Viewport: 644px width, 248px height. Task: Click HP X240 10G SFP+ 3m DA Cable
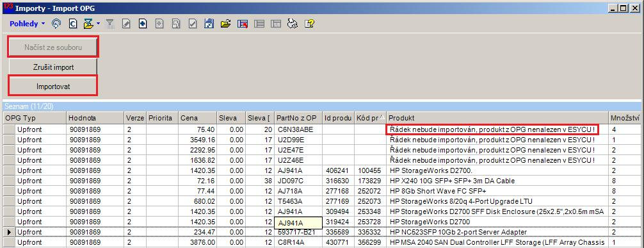[x=497, y=181]
